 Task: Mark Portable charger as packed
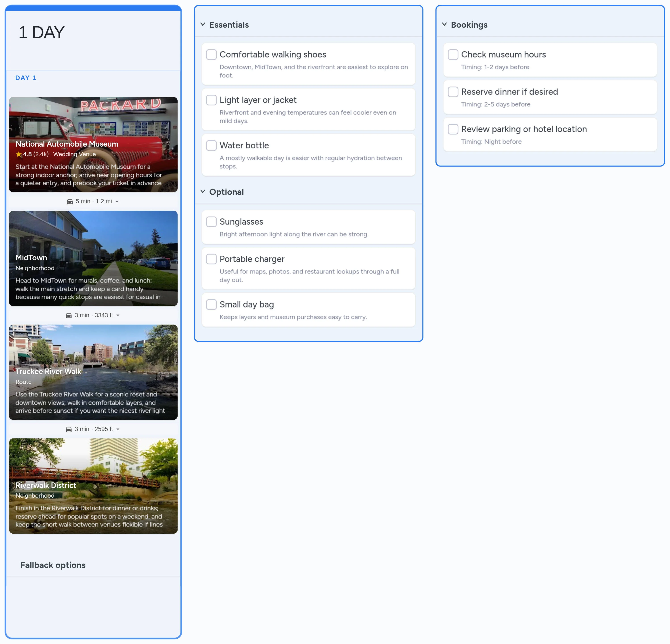211,259
